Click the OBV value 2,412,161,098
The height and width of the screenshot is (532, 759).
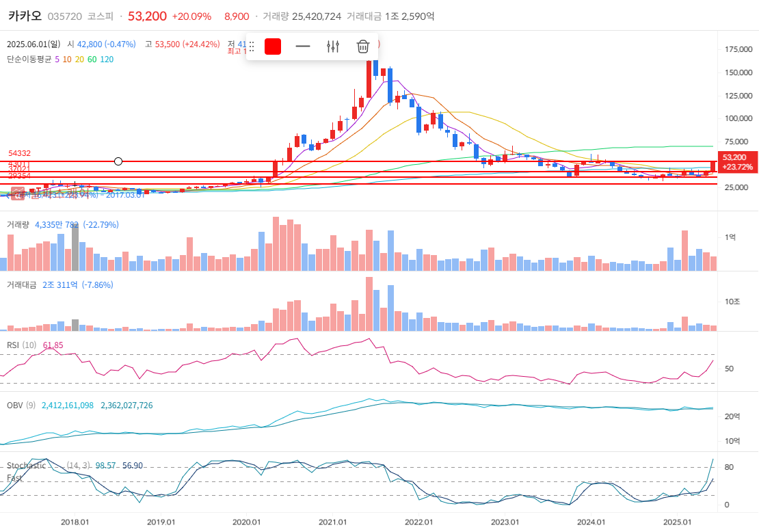click(x=68, y=405)
